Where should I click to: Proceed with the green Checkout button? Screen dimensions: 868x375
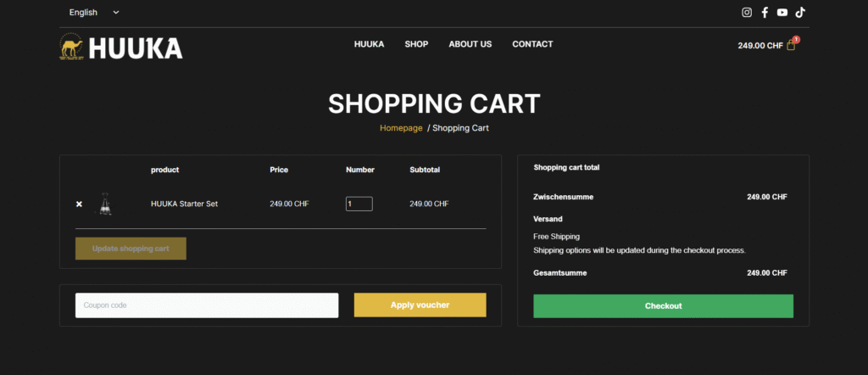click(663, 306)
